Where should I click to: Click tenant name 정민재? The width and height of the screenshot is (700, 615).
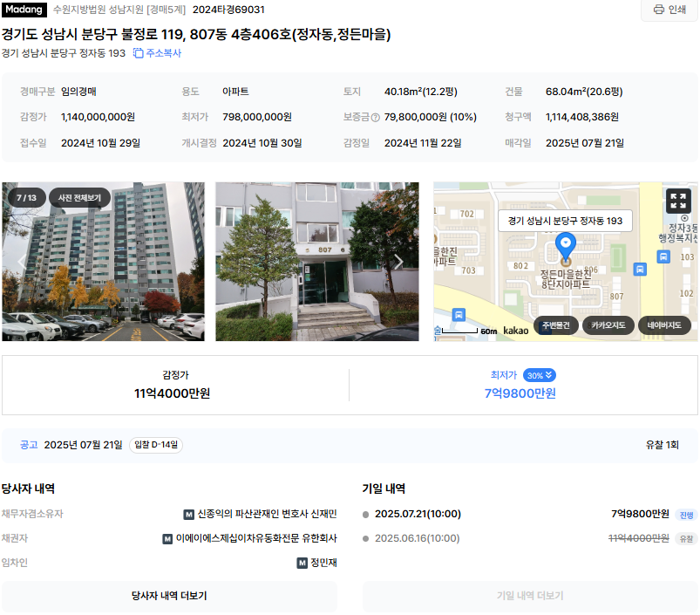(323, 563)
